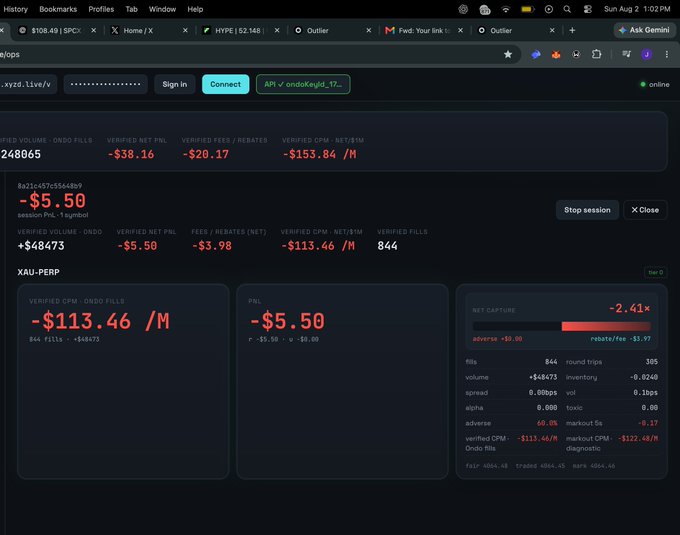Image resolution: width=680 pixels, height=535 pixels.
Task: Click the verified net PnL -$38.16
Action: 131,154
